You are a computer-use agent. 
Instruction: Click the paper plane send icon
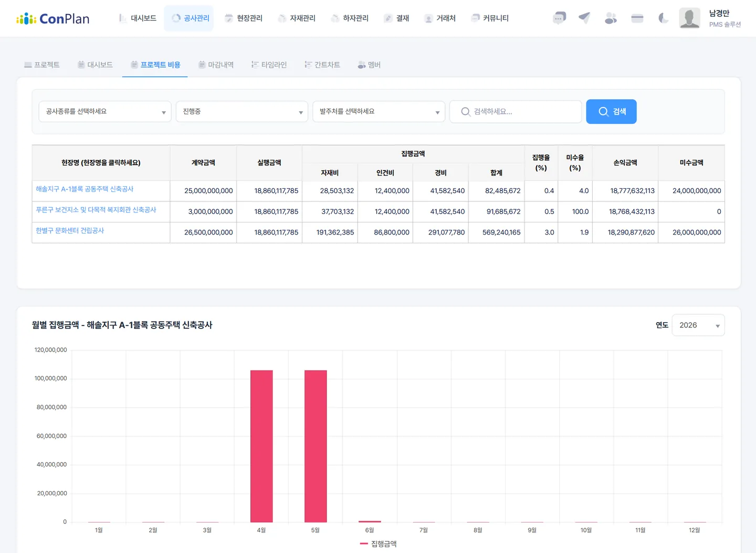(x=584, y=18)
